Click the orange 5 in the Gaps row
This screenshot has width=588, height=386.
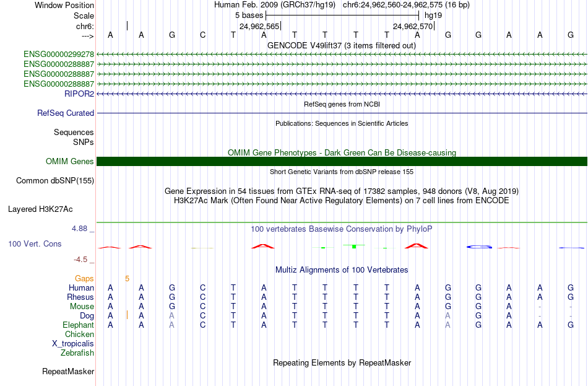(x=127, y=279)
